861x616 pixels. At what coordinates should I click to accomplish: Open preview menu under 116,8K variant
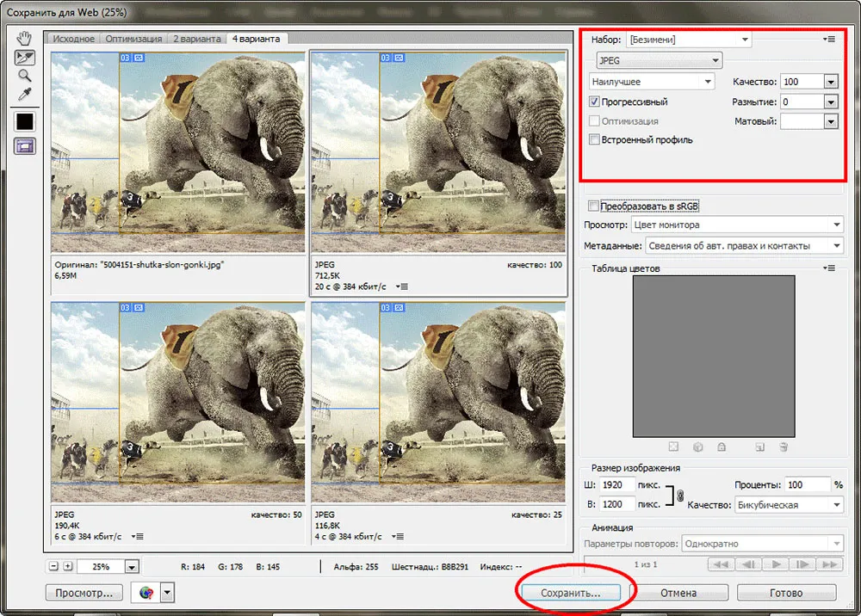coord(398,537)
